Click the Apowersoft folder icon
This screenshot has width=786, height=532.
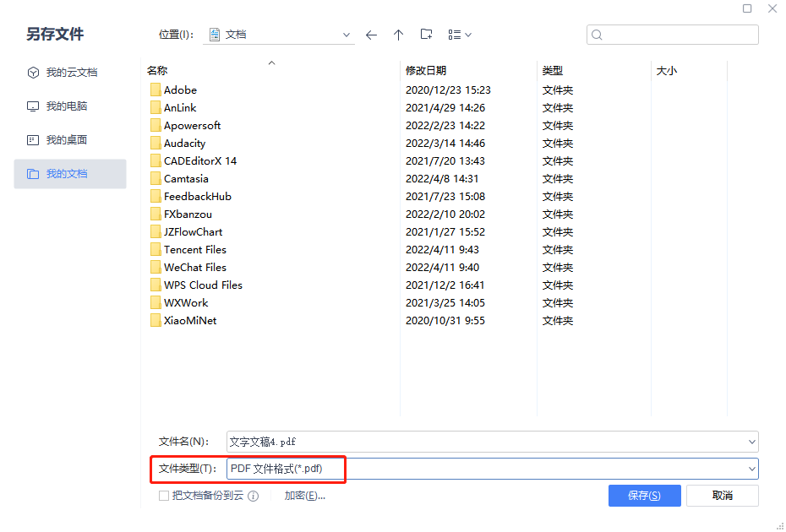[156, 125]
